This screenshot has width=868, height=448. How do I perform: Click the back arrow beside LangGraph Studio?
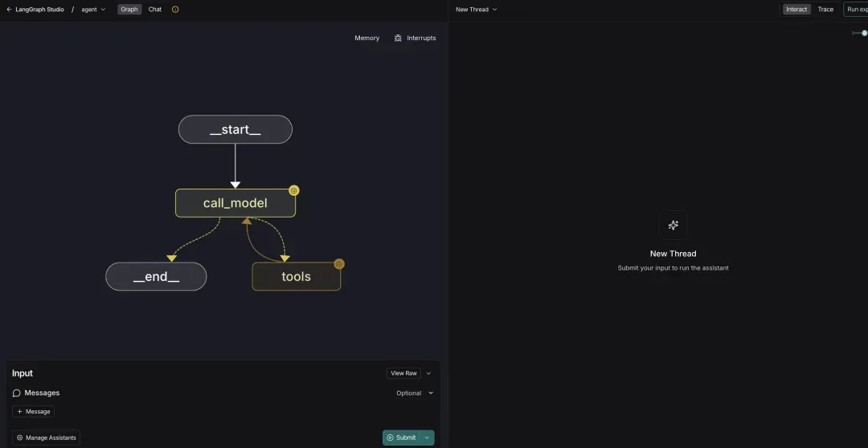coord(9,10)
